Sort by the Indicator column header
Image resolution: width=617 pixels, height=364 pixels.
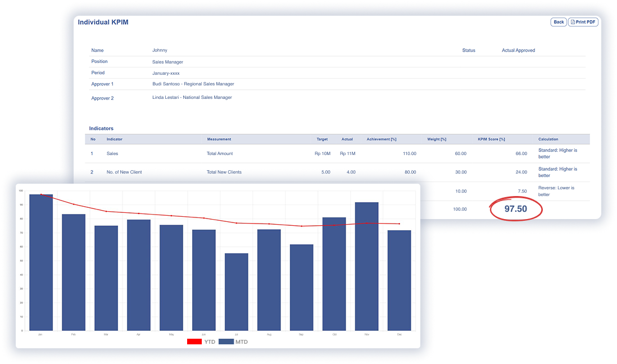(x=114, y=139)
